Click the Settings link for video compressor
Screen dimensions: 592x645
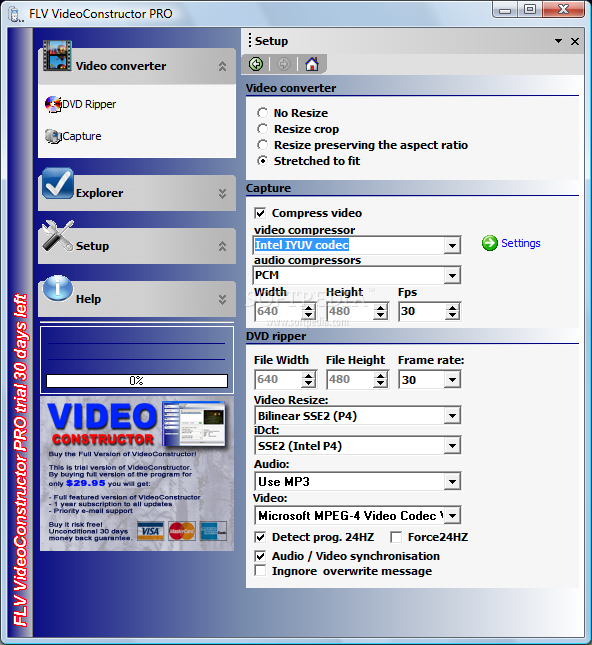click(x=520, y=243)
